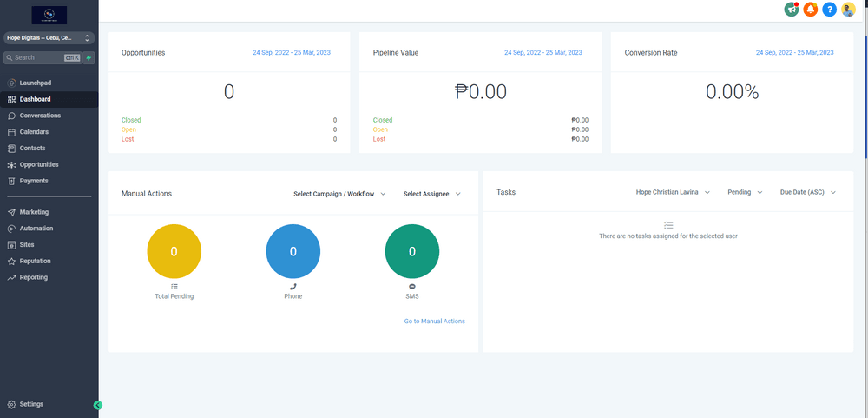Click the Settings gear icon
This screenshot has width=868, height=418.
(11, 405)
